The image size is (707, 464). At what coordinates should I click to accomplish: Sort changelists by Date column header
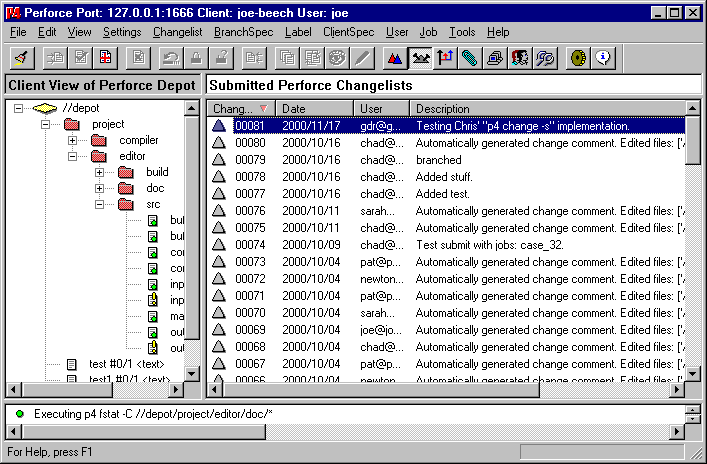[314, 108]
